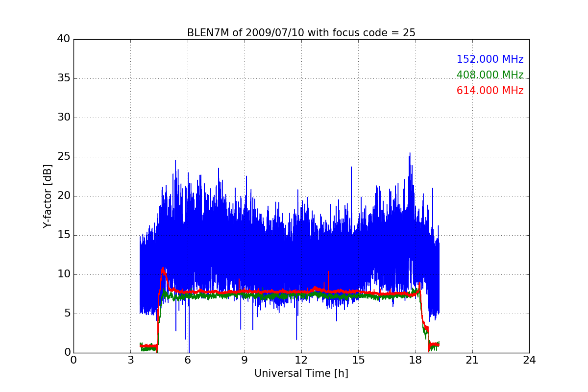Click the y-axis tick value 20
This screenshot has height=392, width=588.
(64, 196)
